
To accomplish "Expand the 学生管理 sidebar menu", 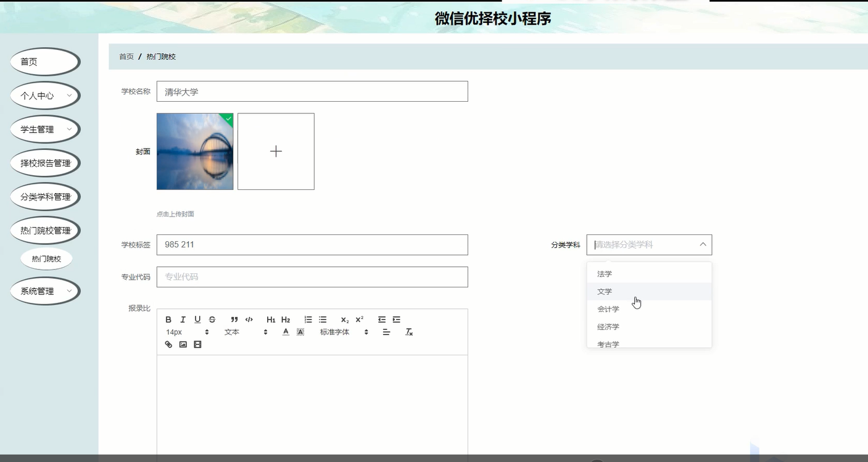I will point(45,130).
